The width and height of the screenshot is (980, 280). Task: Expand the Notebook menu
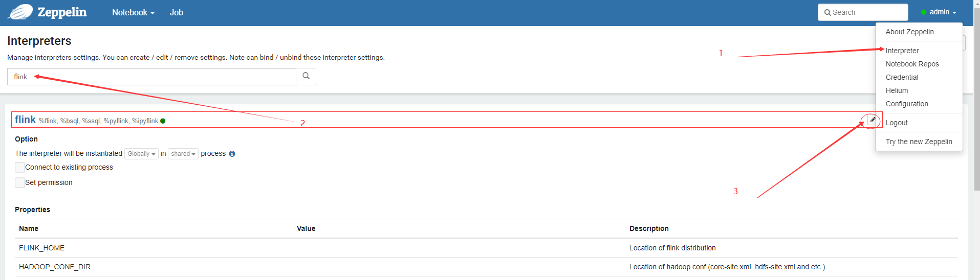[133, 13]
